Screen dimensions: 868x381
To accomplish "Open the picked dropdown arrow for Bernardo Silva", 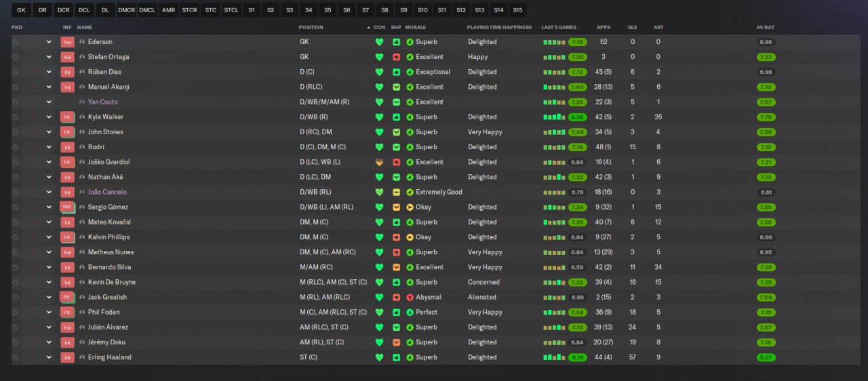I will pos(49,267).
